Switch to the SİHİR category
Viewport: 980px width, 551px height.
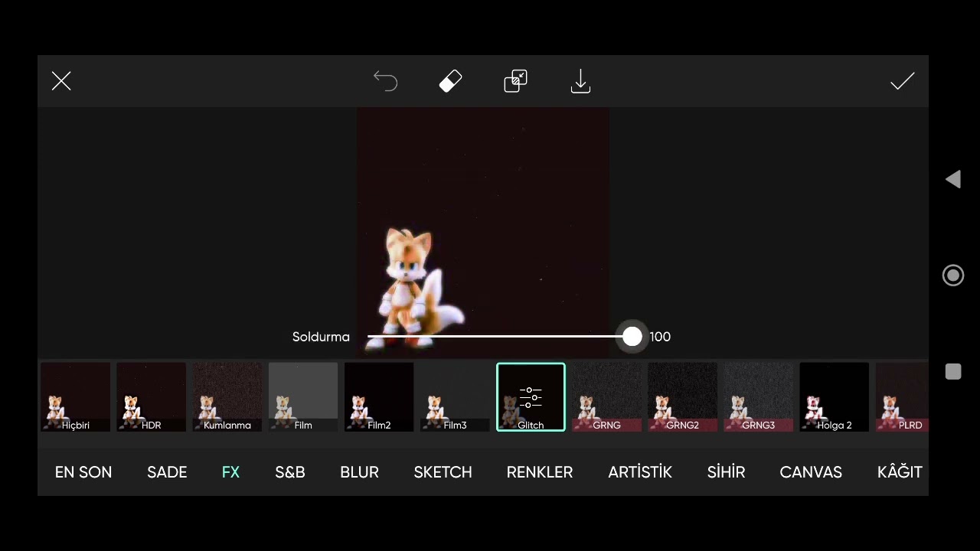[726, 472]
